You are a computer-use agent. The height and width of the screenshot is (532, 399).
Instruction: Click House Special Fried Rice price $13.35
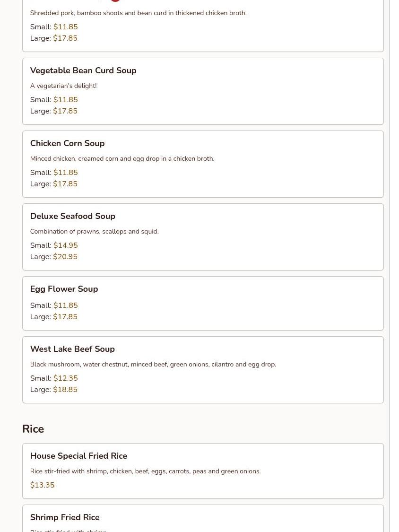42,485
